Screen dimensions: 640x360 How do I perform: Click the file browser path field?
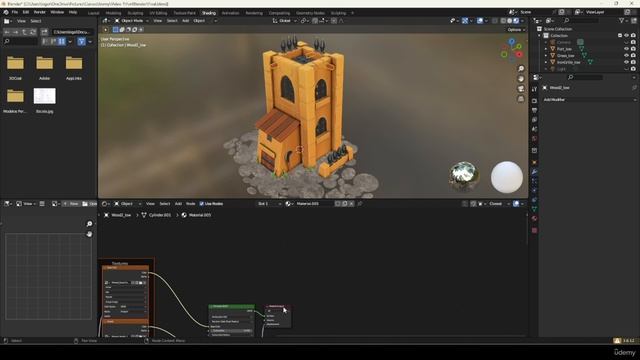[x=72, y=32]
